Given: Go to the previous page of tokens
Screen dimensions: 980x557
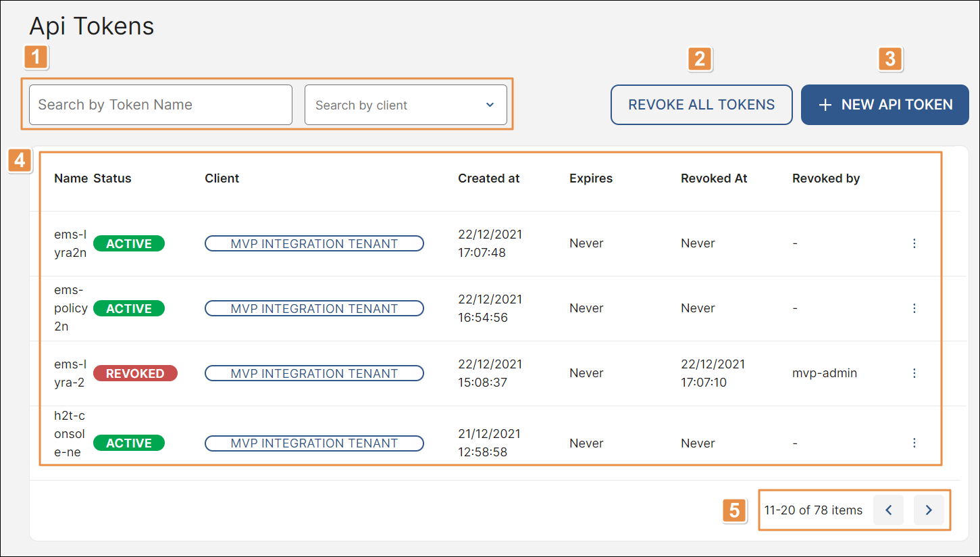Looking at the screenshot, I should pos(889,510).
